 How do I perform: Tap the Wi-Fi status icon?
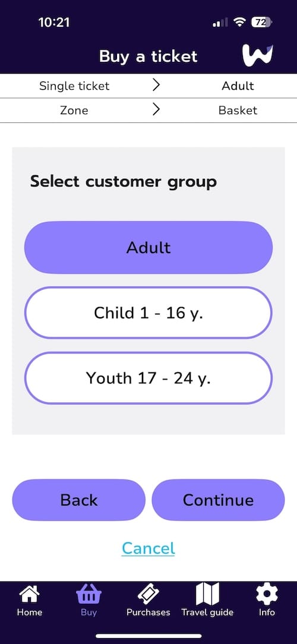[239, 23]
